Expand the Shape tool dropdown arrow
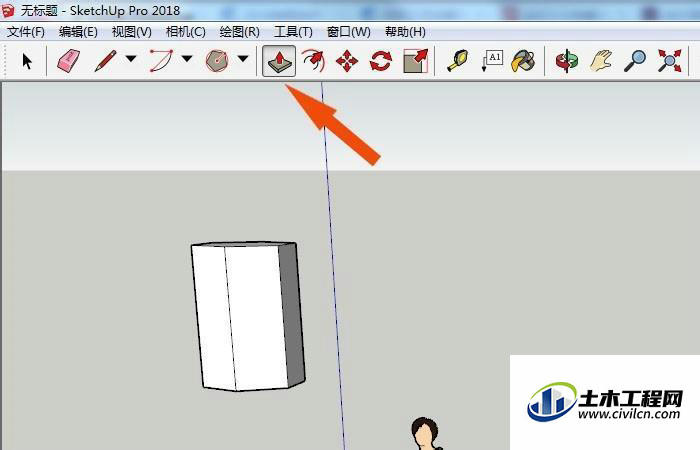 (243, 58)
